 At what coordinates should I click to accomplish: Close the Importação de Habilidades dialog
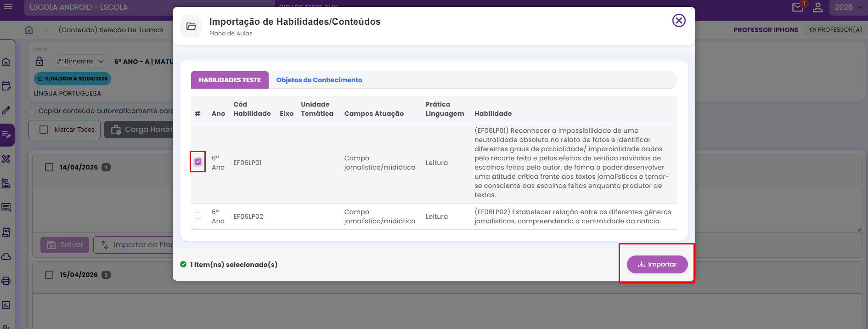[x=679, y=21]
